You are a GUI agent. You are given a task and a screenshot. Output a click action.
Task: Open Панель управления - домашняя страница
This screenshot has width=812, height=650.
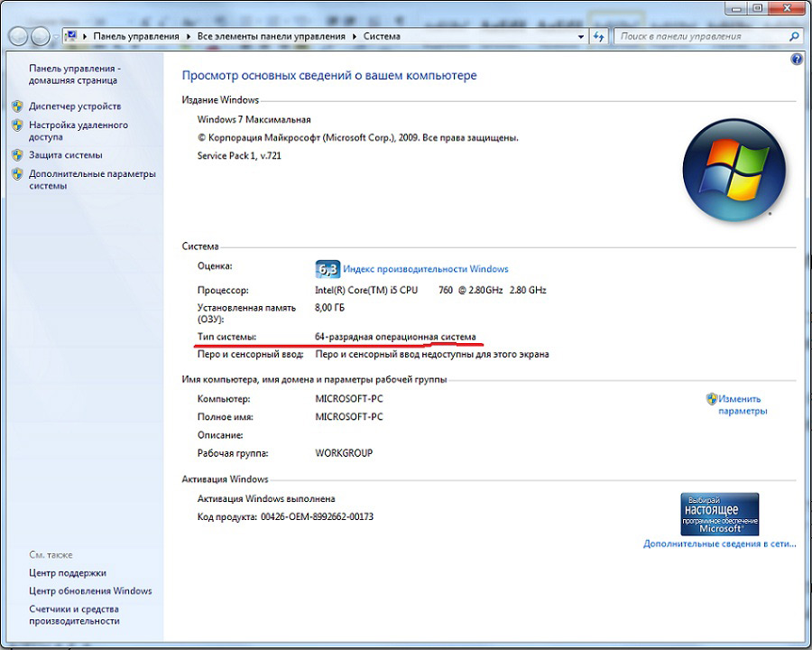click(75, 74)
